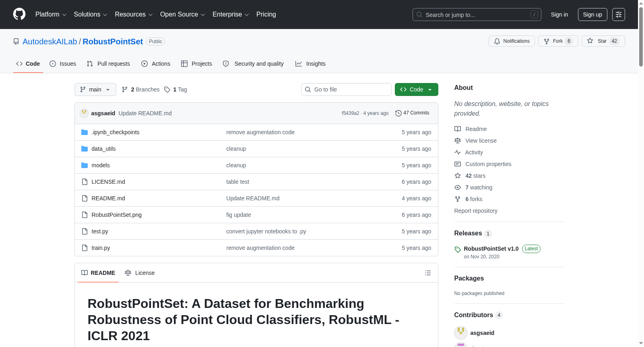The height and width of the screenshot is (347, 644).
Task: Click the asgsaeid avatar in the commit bar
Action: [x=84, y=113]
